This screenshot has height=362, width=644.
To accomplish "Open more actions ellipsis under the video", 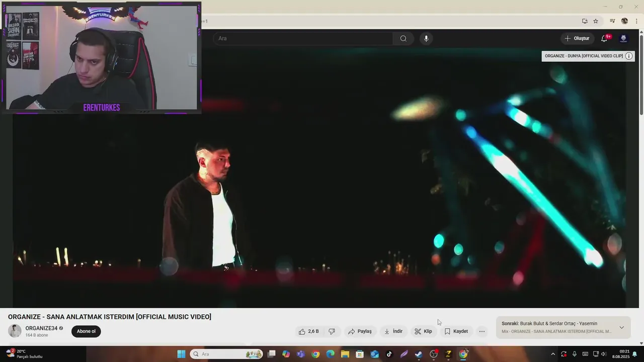I will (x=482, y=331).
